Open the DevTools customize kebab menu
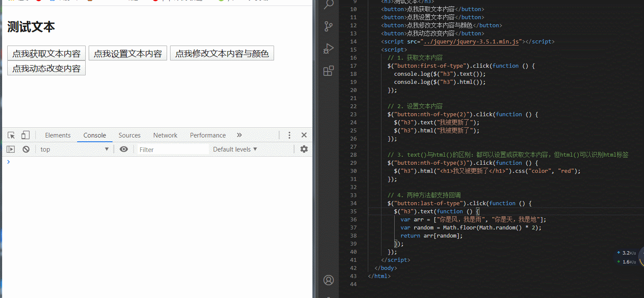Image resolution: width=644 pixels, height=298 pixels. click(289, 135)
